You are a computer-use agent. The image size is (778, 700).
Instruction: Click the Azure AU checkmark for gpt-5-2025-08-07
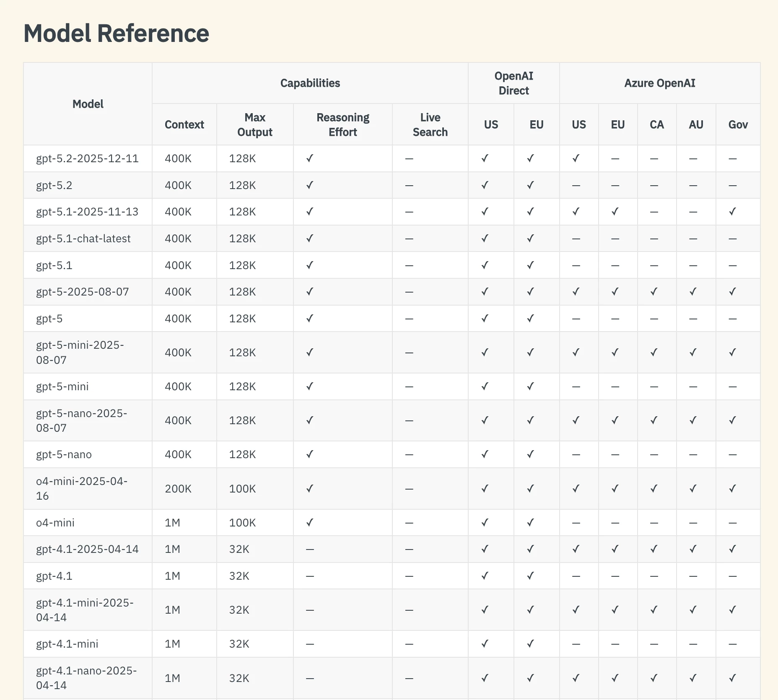(693, 292)
